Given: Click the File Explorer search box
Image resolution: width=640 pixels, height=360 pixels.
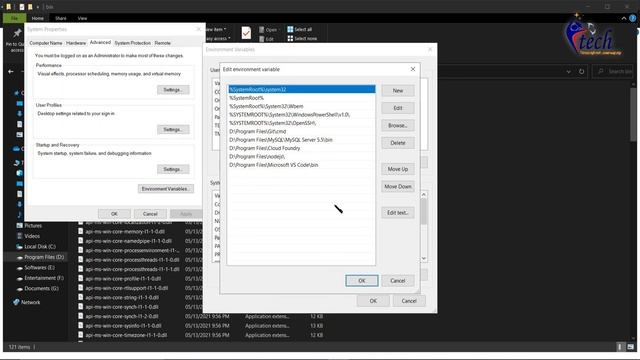Looking at the screenshot, I should [x=613, y=71].
